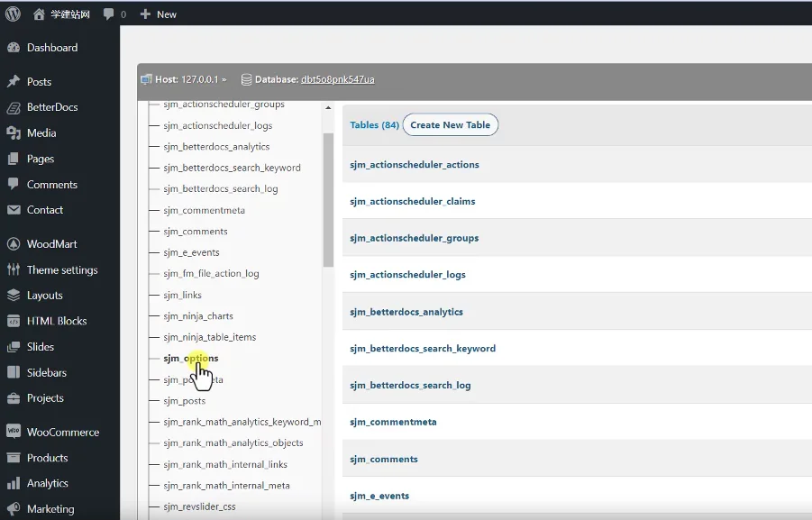The width and height of the screenshot is (812, 520).
Task: Open table sjm_actionscheduler_claims in main list
Action: pyautogui.click(x=412, y=202)
